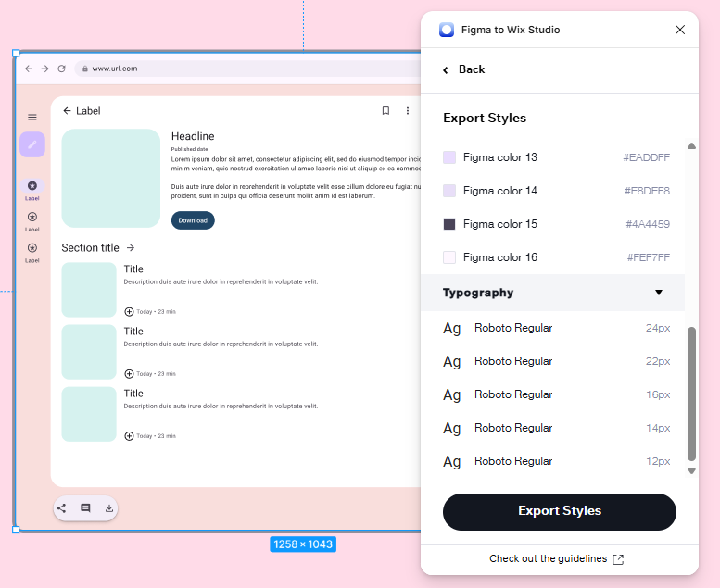This screenshot has width=720, height=588.
Task: Click the comment icon in bottom toolbar
Action: click(85, 508)
